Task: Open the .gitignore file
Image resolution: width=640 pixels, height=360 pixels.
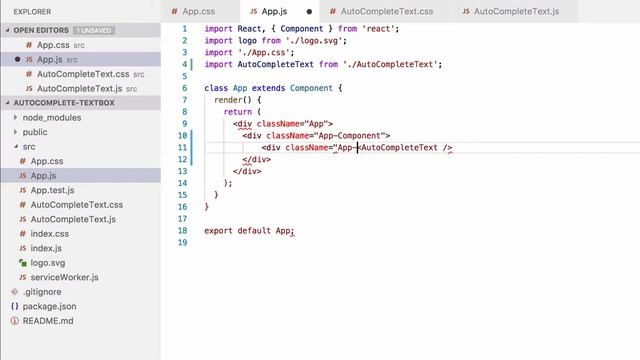Action: [x=81, y=292]
